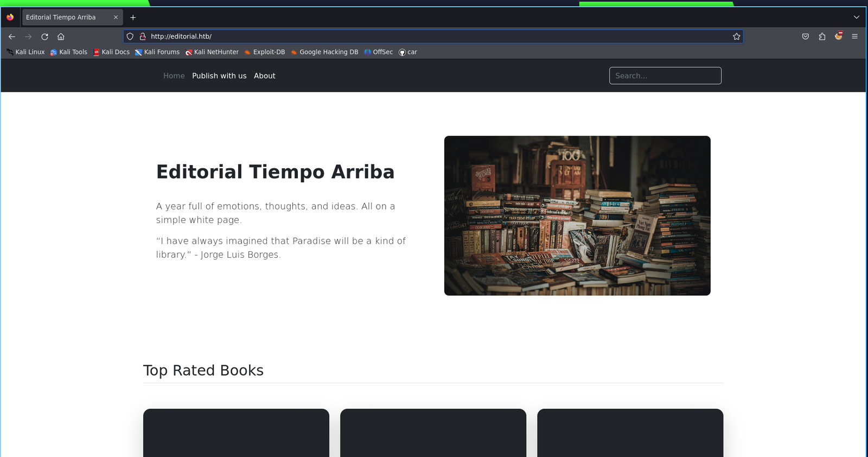Viewport: 868px width, 457px height.
Task: Open a new tab with plus button
Action: click(x=133, y=17)
